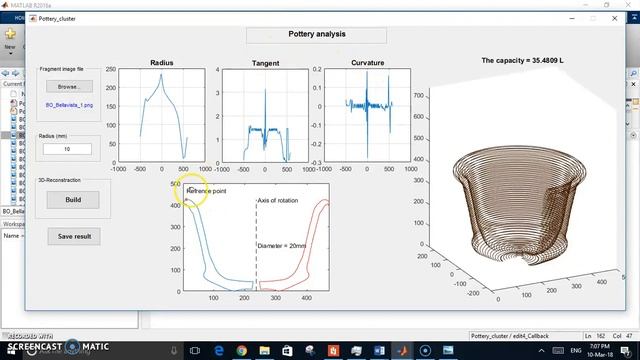This screenshot has width=640, height=360.
Task: Select the HOME tab in MATLAB
Action: pyautogui.click(x=19, y=18)
